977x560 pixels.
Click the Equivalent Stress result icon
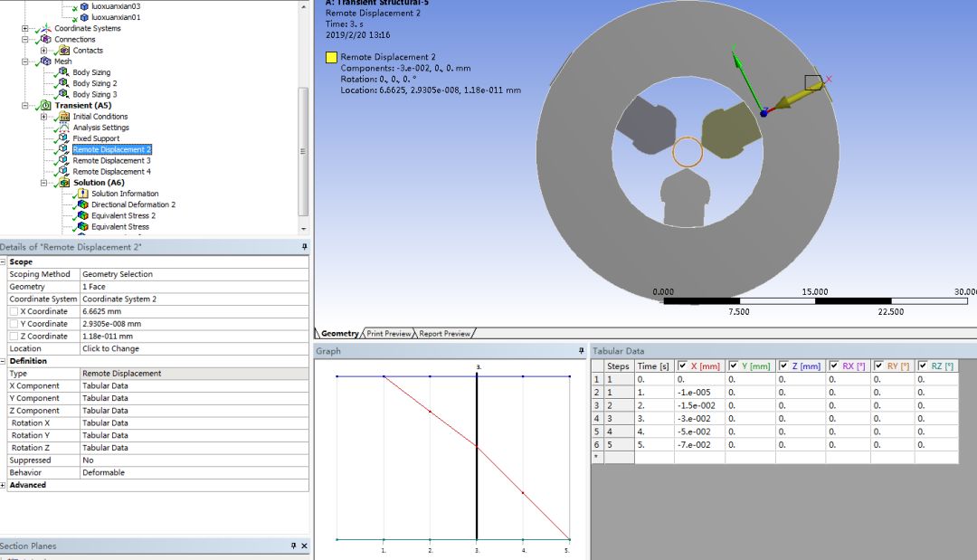[83, 227]
